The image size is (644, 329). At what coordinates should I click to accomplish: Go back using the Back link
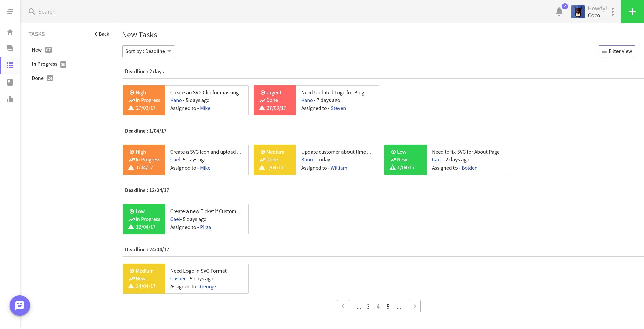point(102,34)
